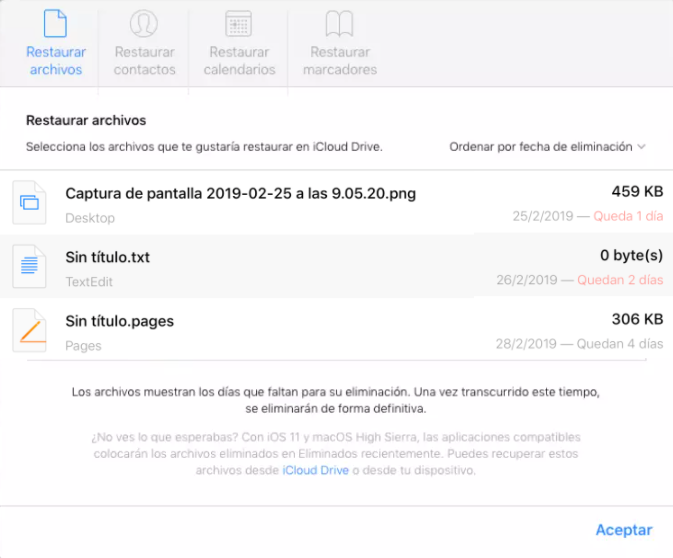This screenshot has height=558, width=673.
Task: Click the Sin título.pages document icon
Action: pos(29,330)
